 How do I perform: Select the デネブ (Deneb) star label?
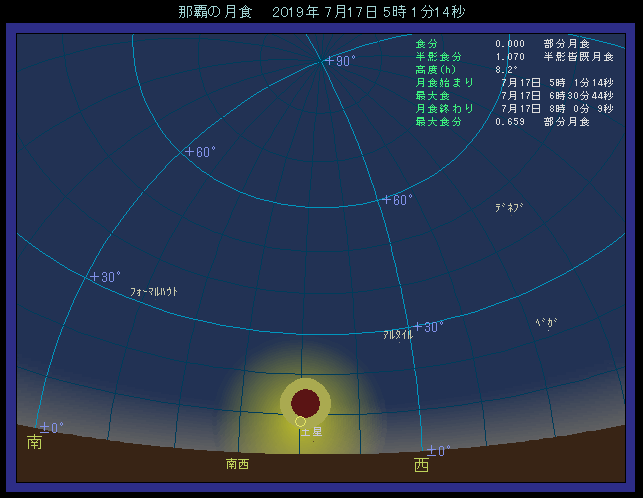[509, 208]
